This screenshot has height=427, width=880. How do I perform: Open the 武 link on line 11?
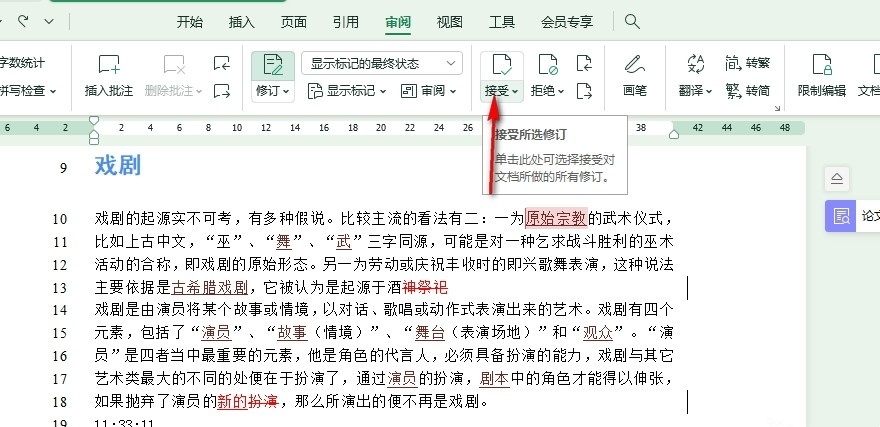[343, 241]
